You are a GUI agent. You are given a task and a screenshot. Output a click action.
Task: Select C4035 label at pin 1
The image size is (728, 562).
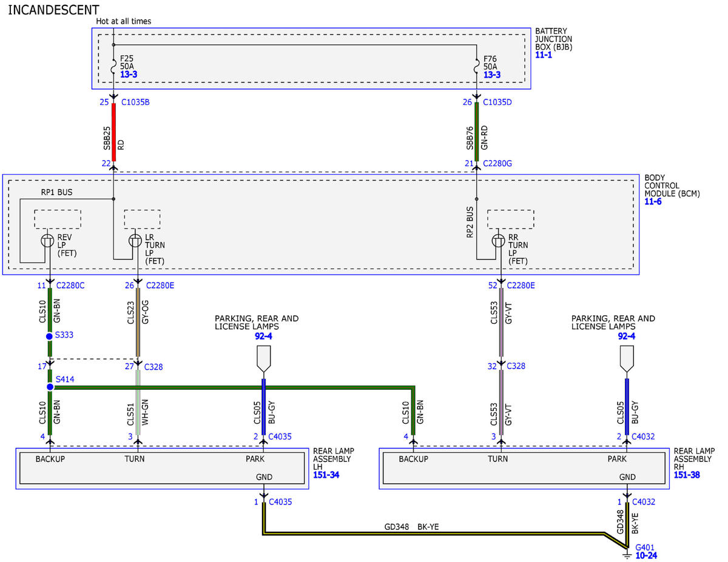click(280, 502)
